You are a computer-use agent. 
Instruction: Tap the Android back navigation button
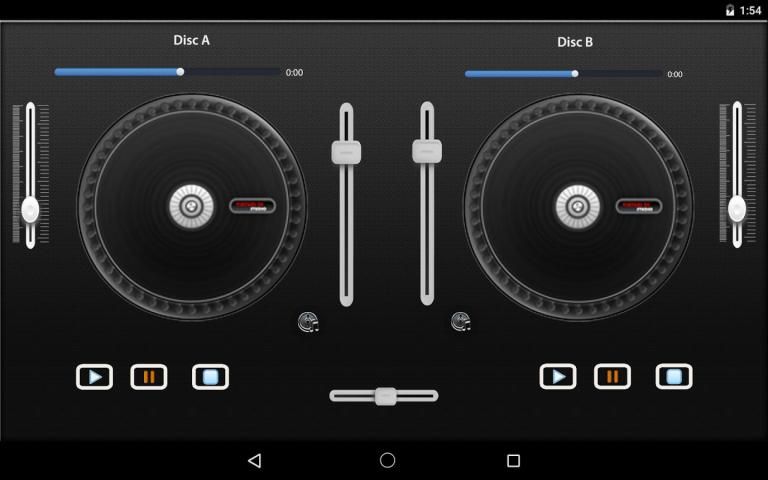[254, 460]
